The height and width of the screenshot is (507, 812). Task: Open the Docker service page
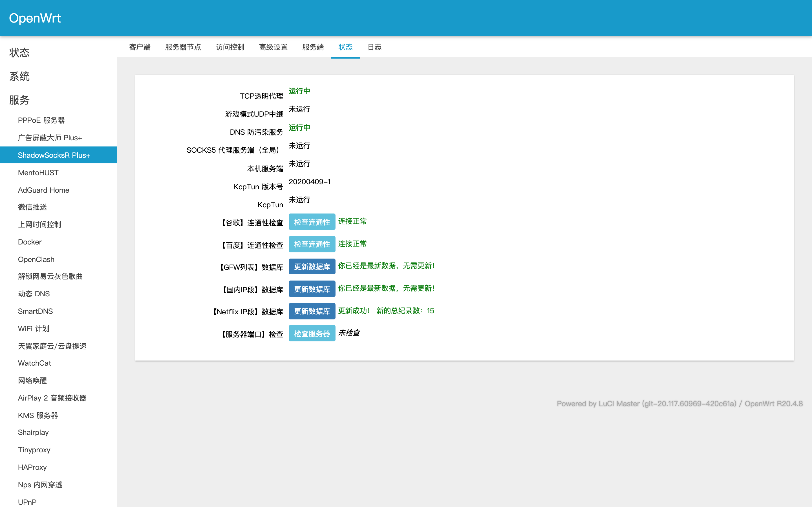pyautogui.click(x=30, y=242)
